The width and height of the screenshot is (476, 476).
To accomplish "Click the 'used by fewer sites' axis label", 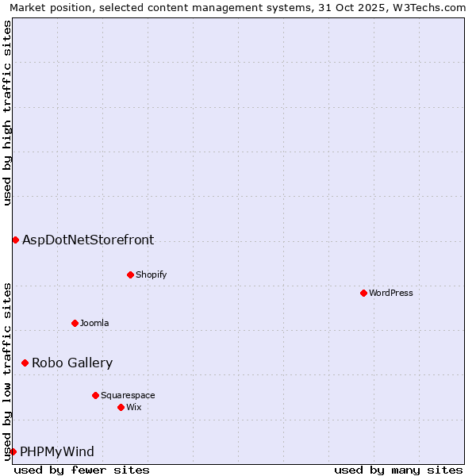I will 82,470.
